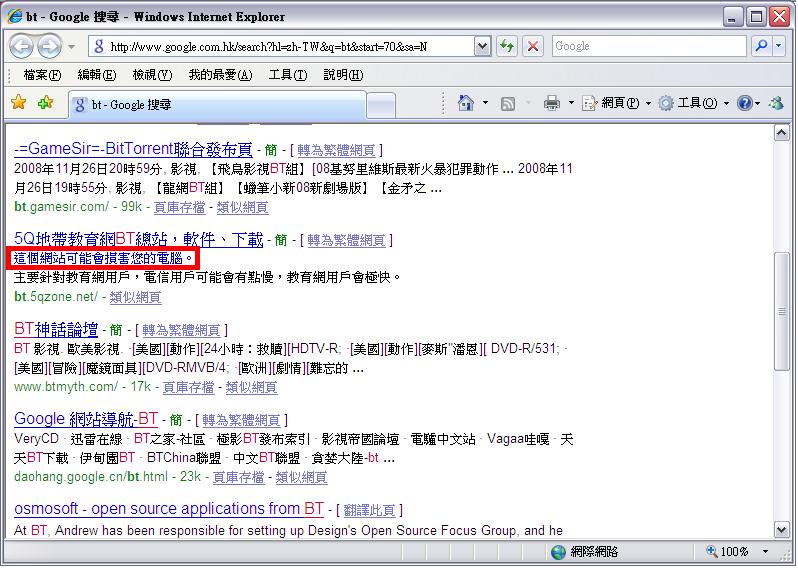Open search provider options dropdown
Viewport: 798px width, 568px height.
click(x=779, y=46)
